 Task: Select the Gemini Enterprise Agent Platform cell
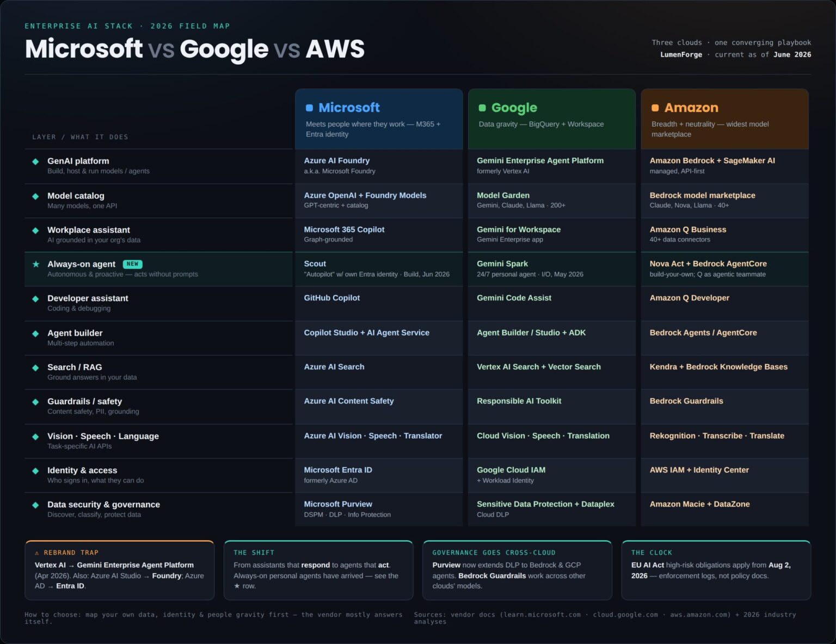[552, 166]
